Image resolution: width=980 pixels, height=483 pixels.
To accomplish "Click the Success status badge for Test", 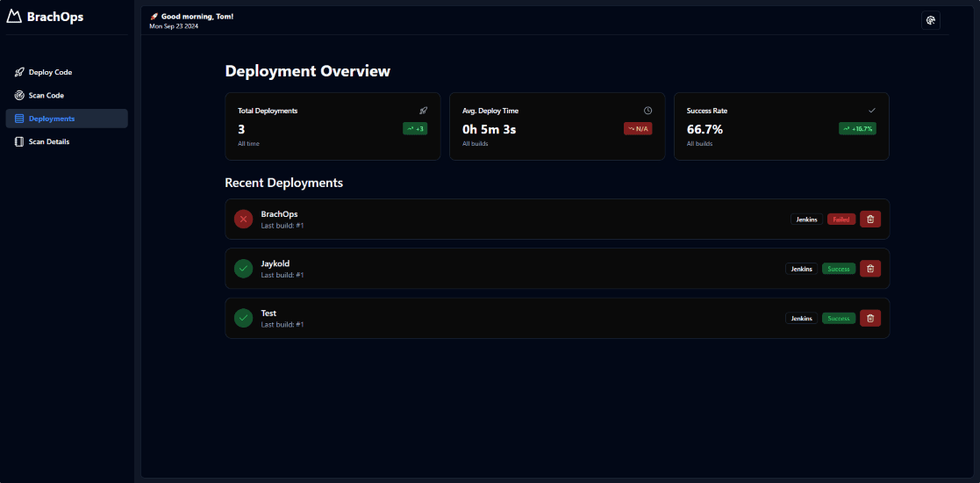I will (839, 318).
